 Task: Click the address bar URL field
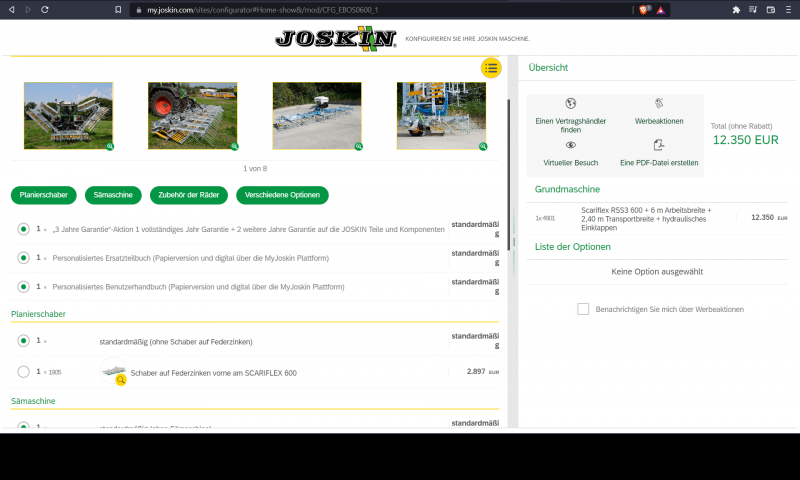point(380,10)
